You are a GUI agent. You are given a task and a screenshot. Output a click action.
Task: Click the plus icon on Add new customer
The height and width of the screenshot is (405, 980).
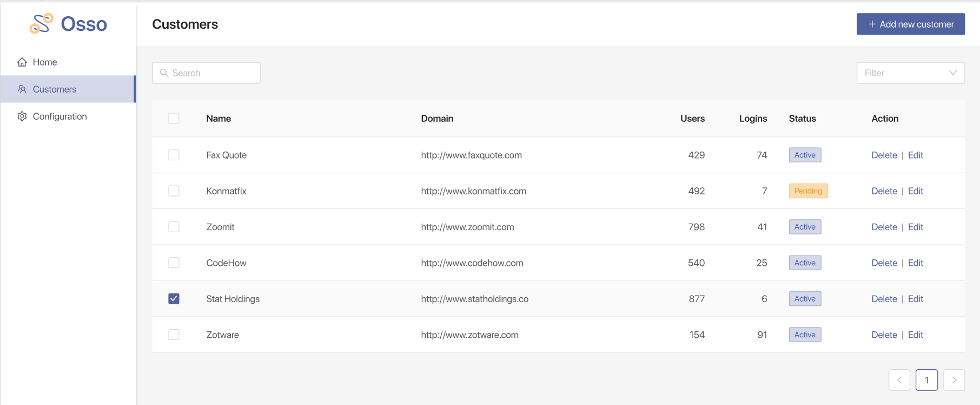872,24
